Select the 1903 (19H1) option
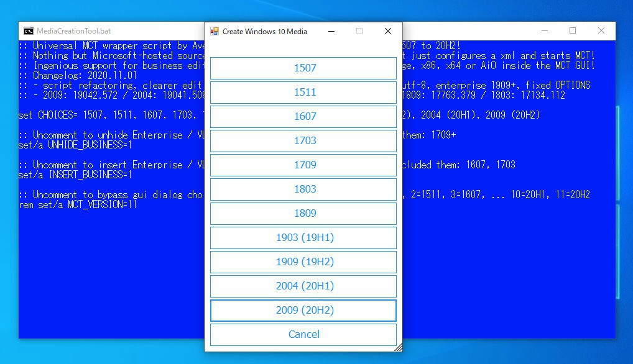 (x=303, y=237)
